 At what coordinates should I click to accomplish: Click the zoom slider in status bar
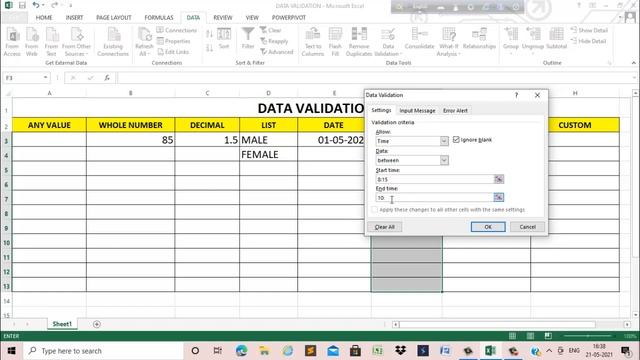[x=588, y=336]
